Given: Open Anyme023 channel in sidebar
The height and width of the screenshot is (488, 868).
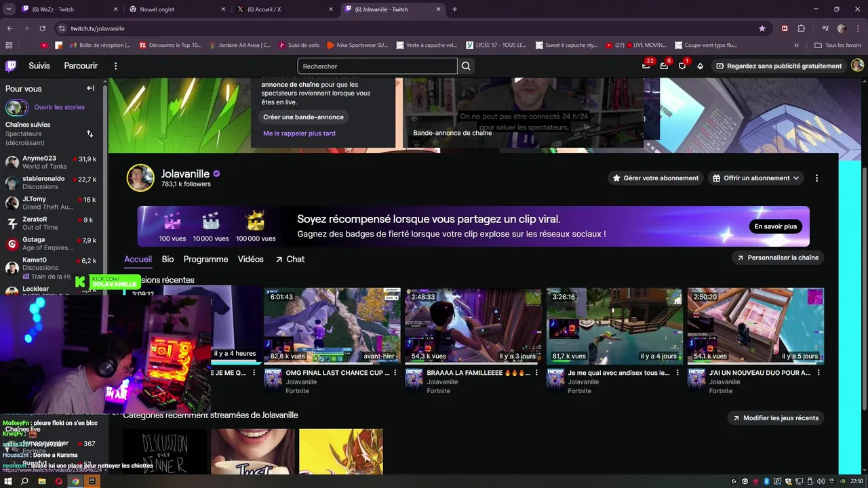Looking at the screenshot, I should coord(51,162).
